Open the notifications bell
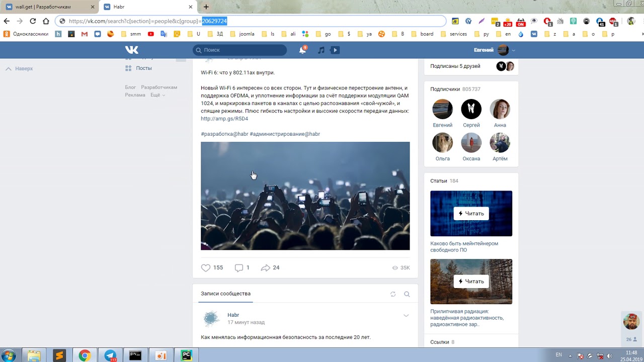This screenshot has height=362, width=644. point(302,50)
